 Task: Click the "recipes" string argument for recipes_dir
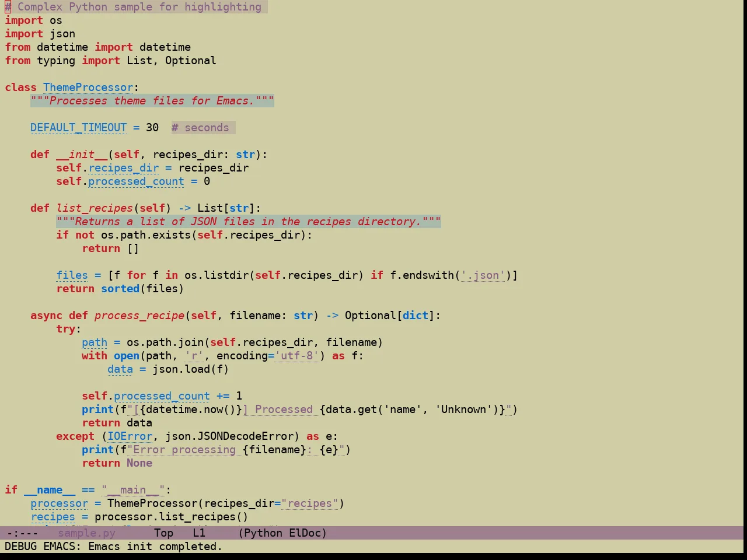tap(310, 503)
